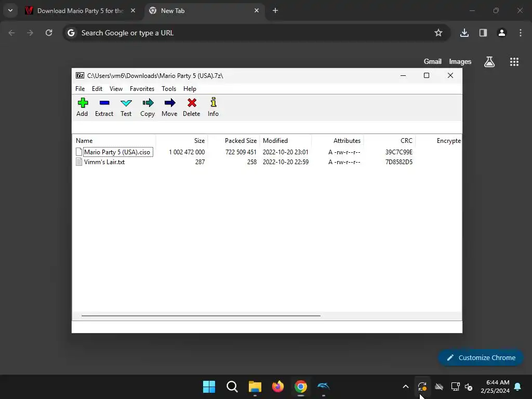Viewport: 532px width, 399px height.
Task: Expand the Chrome tab search dropdown
Action: tap(10, 10)
